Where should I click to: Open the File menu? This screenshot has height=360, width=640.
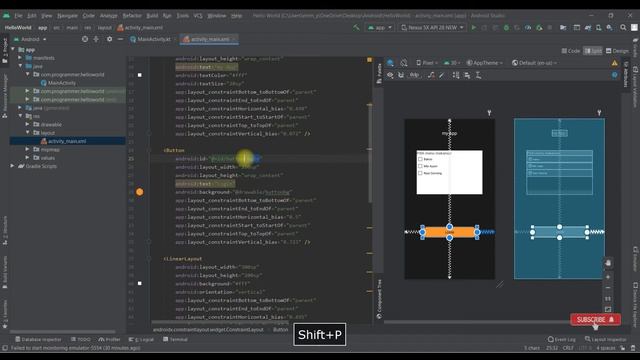pyautogui.click(x=18, y=16)
